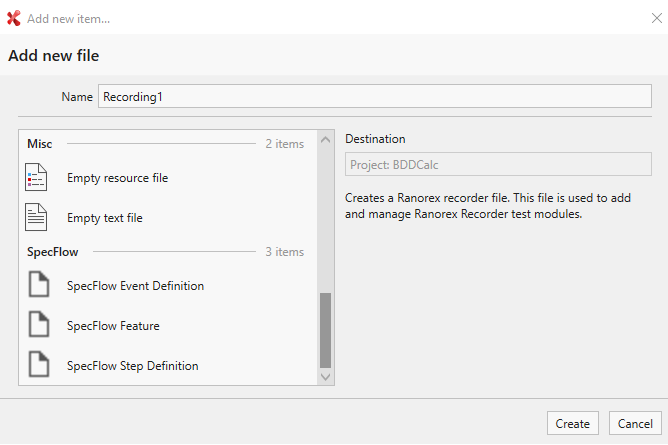Focus the Name input field

pyautogui.click(x=374, y=96)
